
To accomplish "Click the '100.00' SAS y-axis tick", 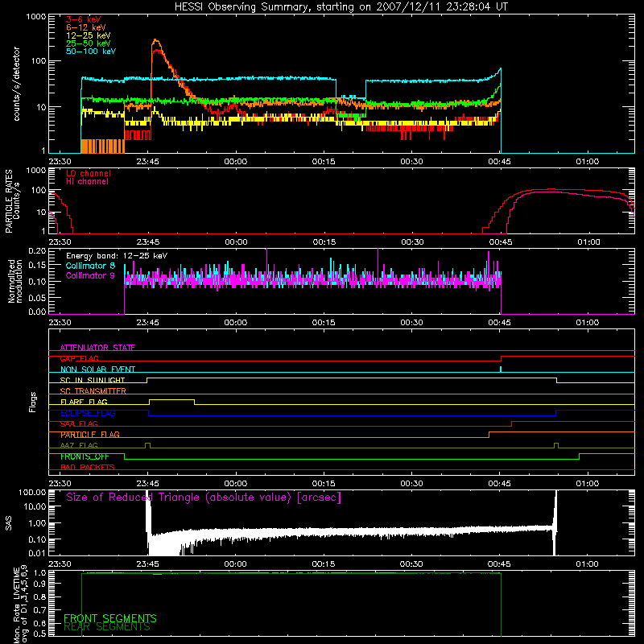I will [x=32, y=493].
